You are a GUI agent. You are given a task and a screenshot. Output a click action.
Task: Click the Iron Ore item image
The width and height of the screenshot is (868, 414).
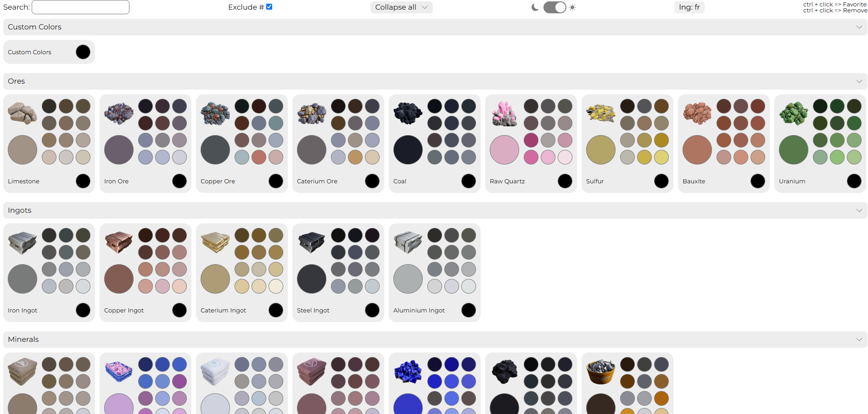point(119,114)
